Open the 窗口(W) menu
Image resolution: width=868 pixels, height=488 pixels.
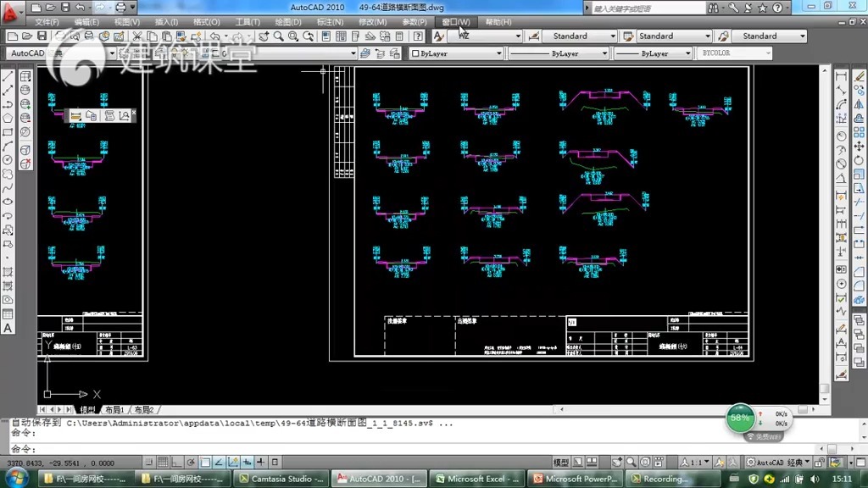point(456,22)
